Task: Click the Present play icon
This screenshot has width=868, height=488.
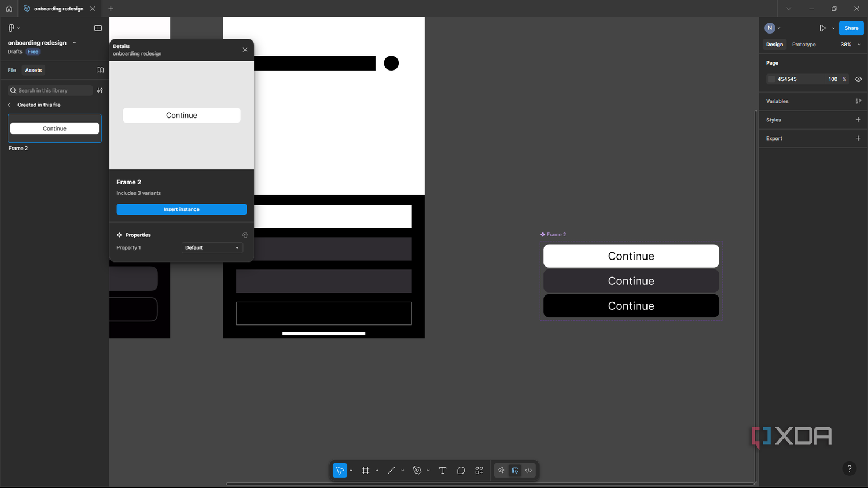Action: pyautogui.click(x=822, y=28)
